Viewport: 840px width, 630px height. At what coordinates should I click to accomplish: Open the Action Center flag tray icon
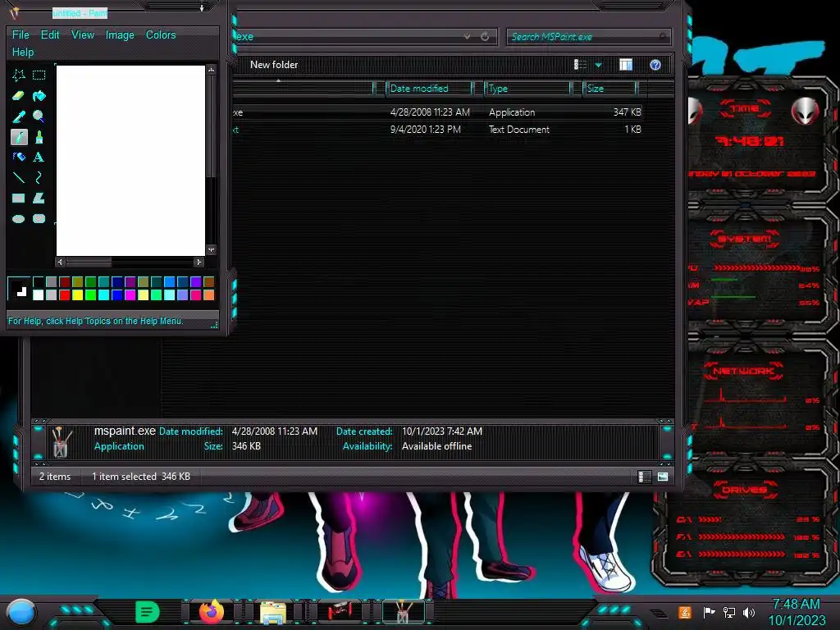point(709,612)
